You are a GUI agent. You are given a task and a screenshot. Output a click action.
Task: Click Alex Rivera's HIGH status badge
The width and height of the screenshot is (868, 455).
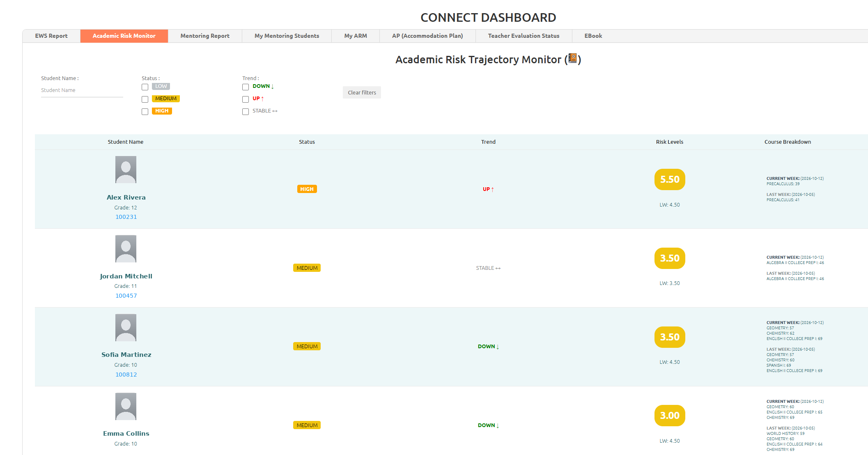point(307,189)
